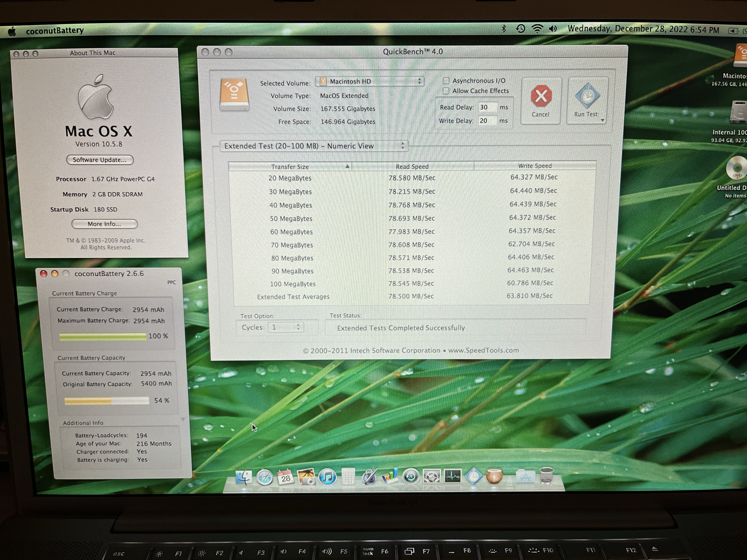Click the Read Delay field
747x560 pixels.
487,107
